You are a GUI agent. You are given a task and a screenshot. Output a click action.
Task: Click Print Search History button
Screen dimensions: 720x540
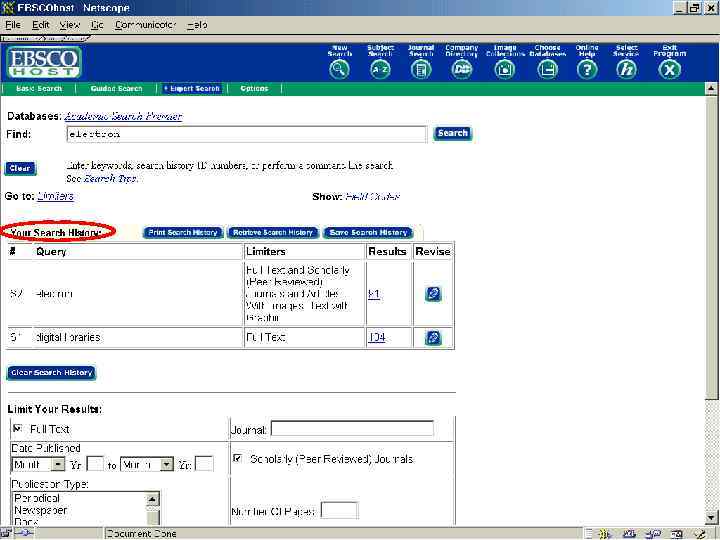(x=183, y=233)
